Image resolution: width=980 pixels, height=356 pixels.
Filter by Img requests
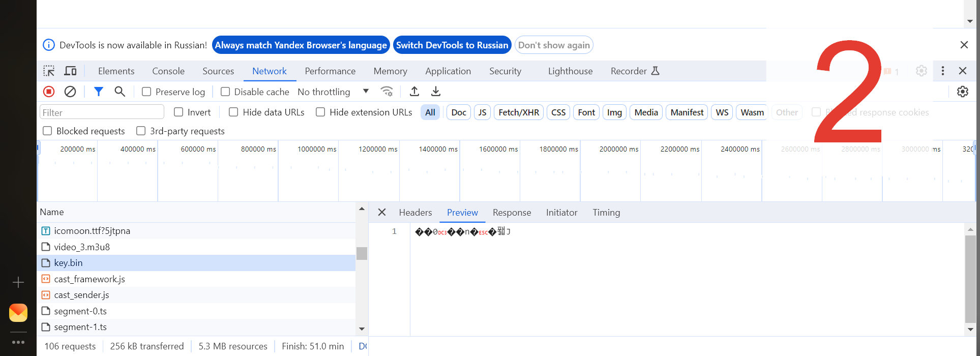point(614,112)
